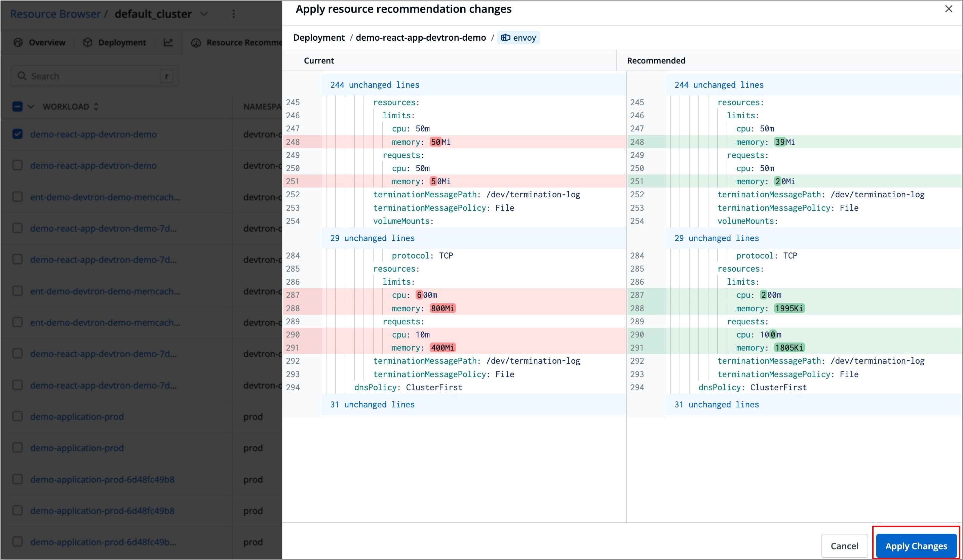Click the Cancel button

[x=844, y=546]
